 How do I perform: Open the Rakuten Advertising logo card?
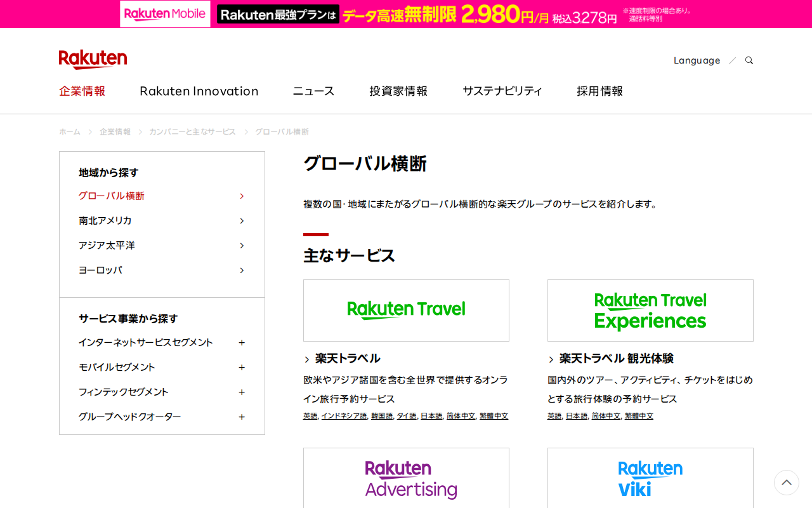pos(406,478)
